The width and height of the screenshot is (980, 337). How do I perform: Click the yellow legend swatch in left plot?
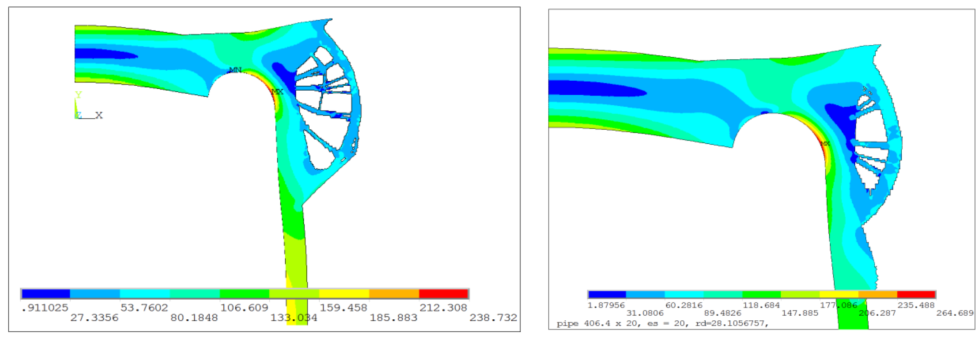[344, 294]
